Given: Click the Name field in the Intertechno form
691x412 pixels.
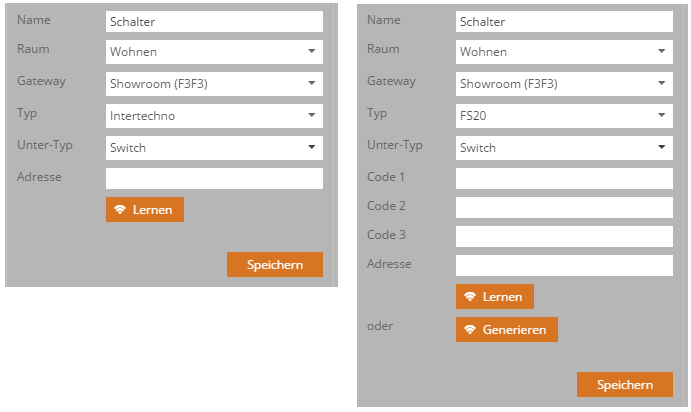Looking at the screenshot, I should pos(214,21).
